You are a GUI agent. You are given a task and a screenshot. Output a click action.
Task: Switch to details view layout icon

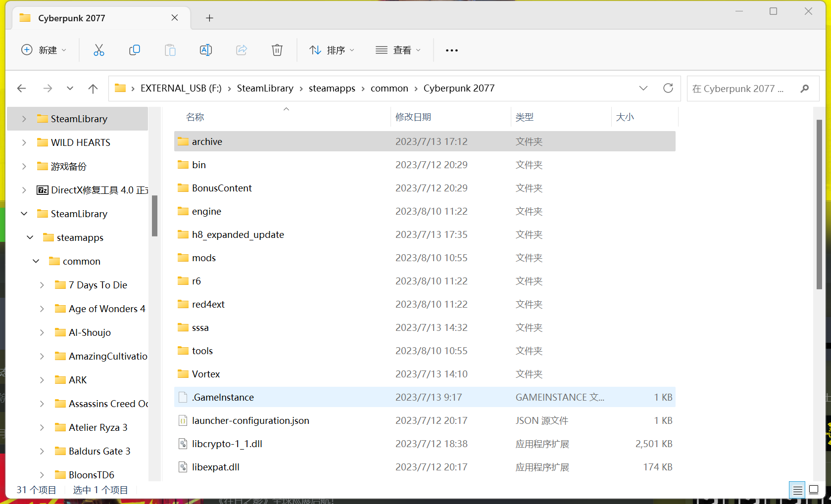pyautogui.click(x=797, y=490)
